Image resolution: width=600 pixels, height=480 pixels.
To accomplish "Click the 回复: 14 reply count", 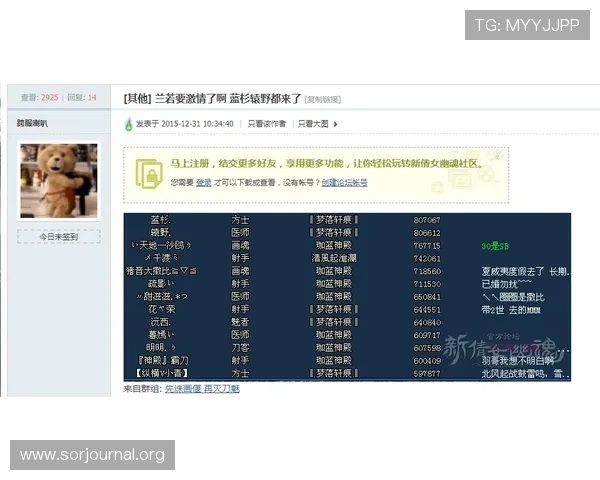I will click(x=82, y=98).
